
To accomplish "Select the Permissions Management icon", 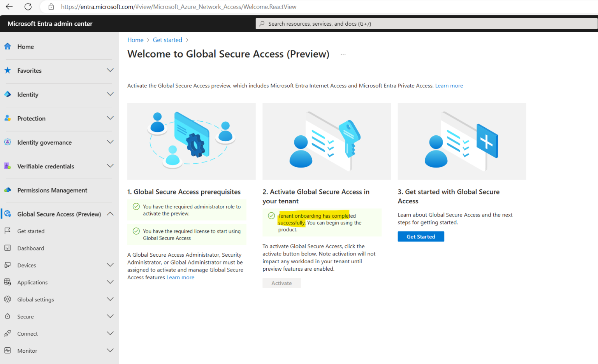I will coord(7,190).
